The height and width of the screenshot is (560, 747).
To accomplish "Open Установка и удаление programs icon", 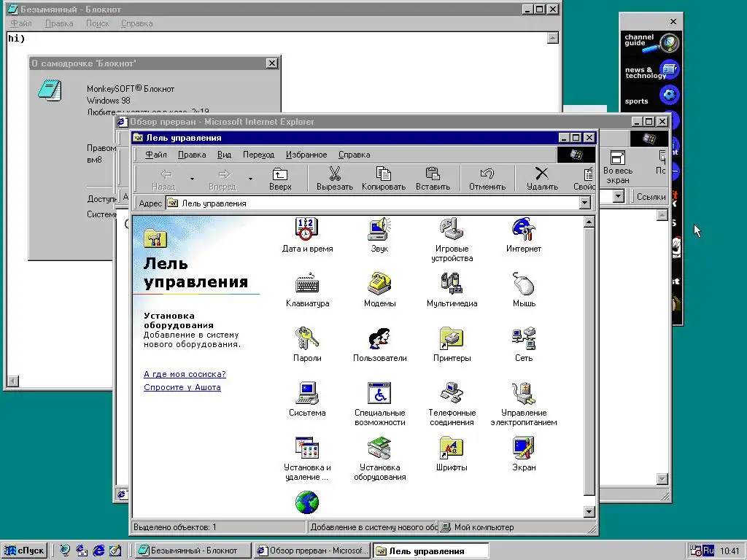I will pyautogui.click(x=307, y=459).
